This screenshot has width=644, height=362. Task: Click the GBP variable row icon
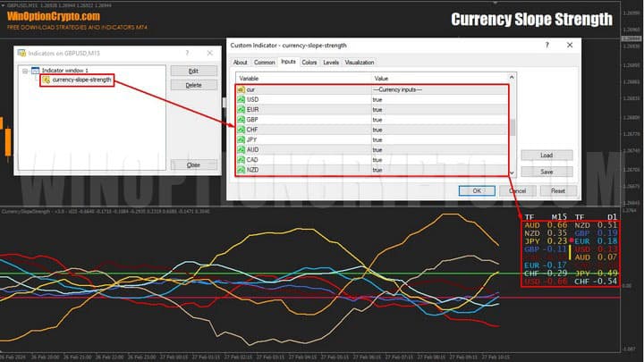pyautogui.click(x=241, y=120)
